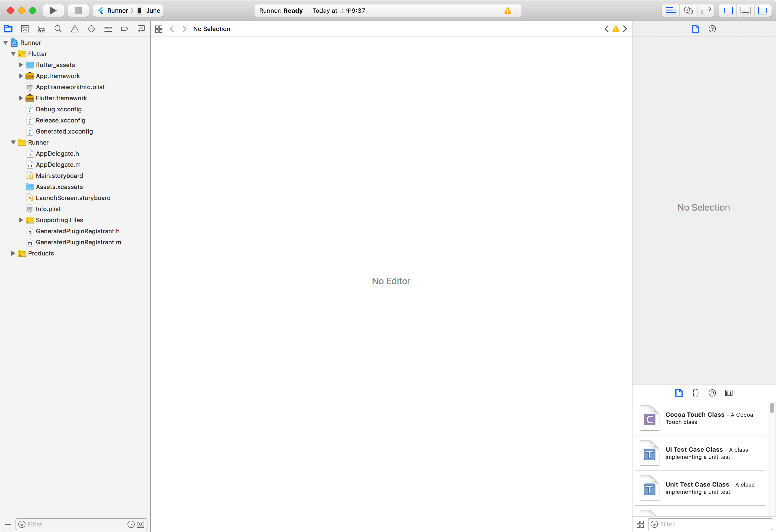Open the Test navigator
This screenshot has height=532, width=776.
click(91, 29)
